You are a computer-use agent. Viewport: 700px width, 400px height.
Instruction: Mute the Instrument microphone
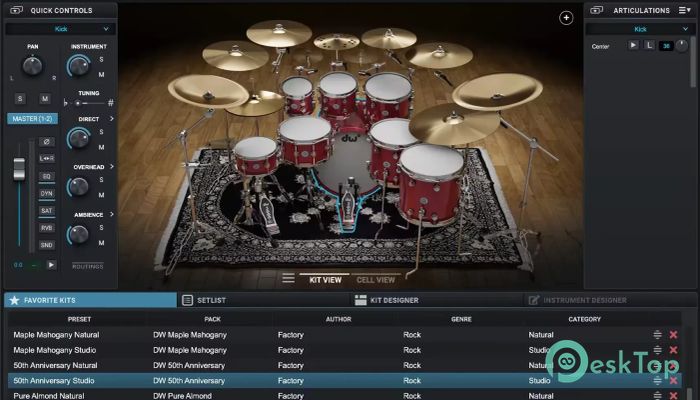click(x=101, y=75)
